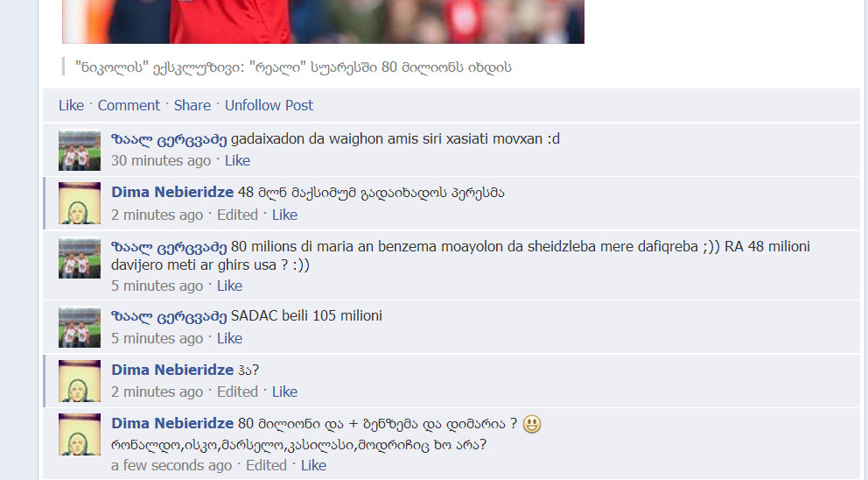Like the '48 მლნ' comment
Viewport: 868px width, 480px height.
[284, 215]
